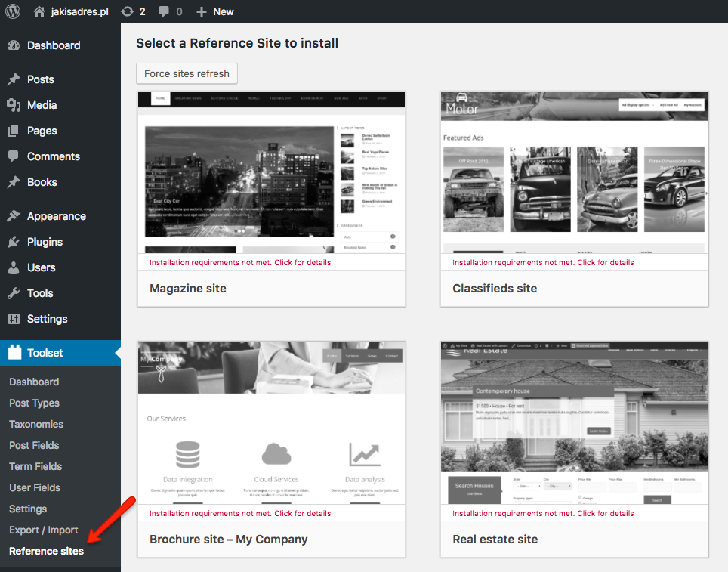Click the Users person icon
The height and width of the screenshot is (572, 728).
point(14,267)
